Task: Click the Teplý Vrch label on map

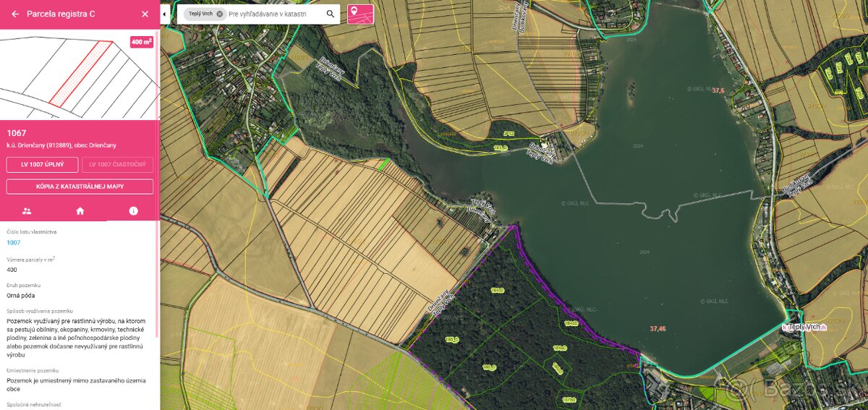Action: 807,328
